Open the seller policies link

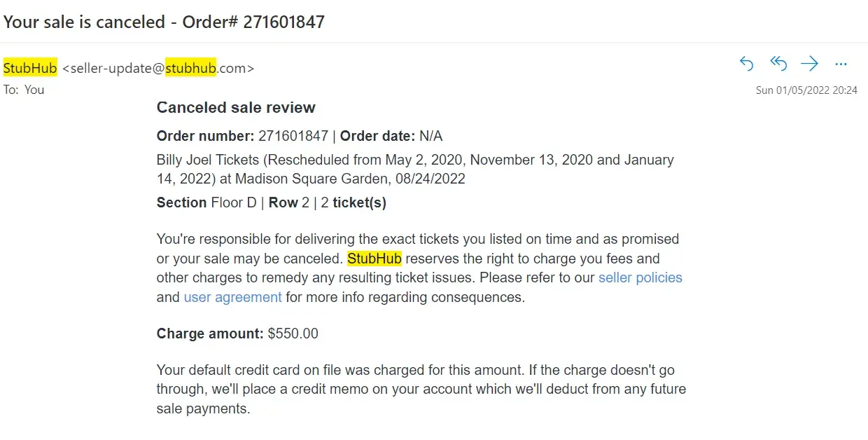pos(640,277)
